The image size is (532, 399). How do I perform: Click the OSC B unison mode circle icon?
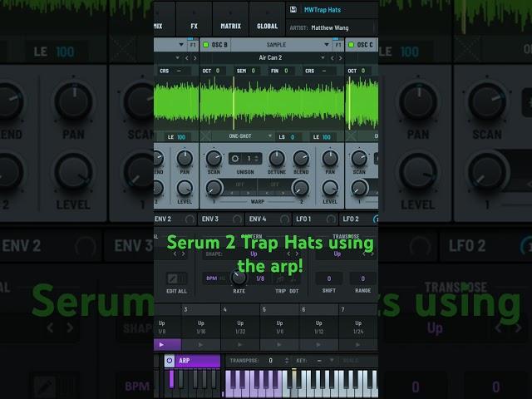(x=234, y=159)
